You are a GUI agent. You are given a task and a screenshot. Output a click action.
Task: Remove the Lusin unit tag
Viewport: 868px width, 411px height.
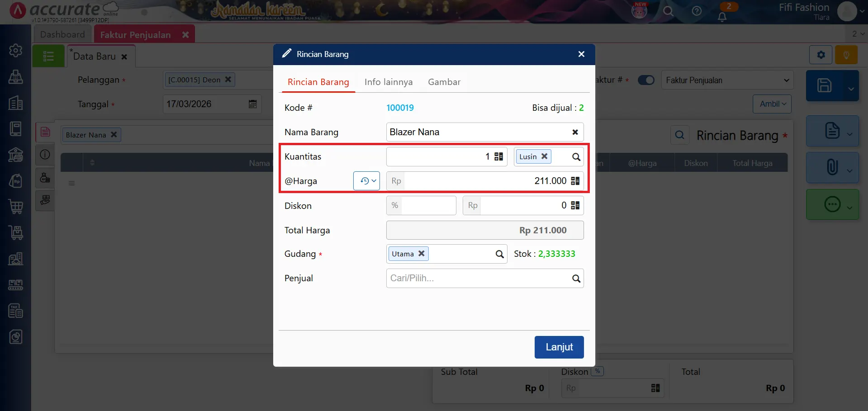[x=545, y=156]
